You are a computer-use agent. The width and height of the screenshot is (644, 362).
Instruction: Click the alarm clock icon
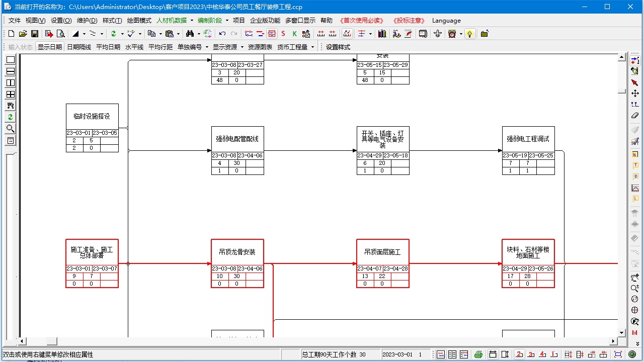point(452,34)
